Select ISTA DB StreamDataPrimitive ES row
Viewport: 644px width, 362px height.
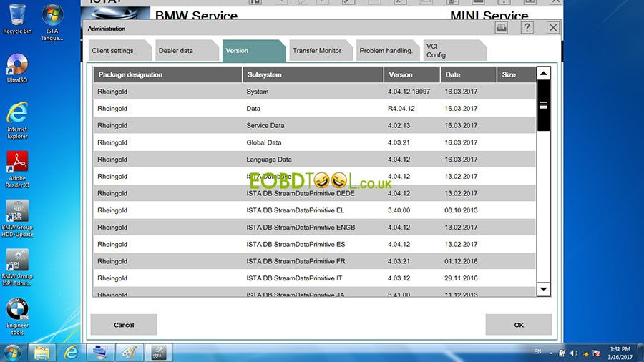pos(315,244)
